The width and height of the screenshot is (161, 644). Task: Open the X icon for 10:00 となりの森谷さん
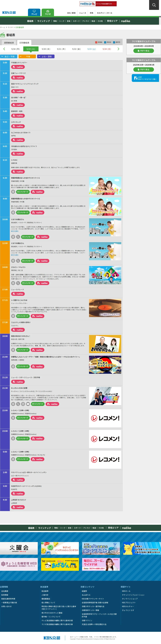pyautogui.click(x=18, y=237)
